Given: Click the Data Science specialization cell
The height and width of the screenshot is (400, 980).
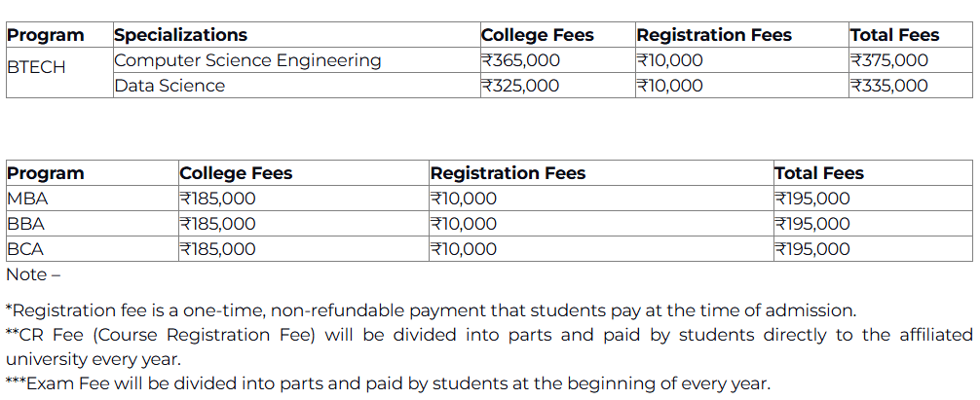Looking at the screenshot, I should click(x=170, y=86).
